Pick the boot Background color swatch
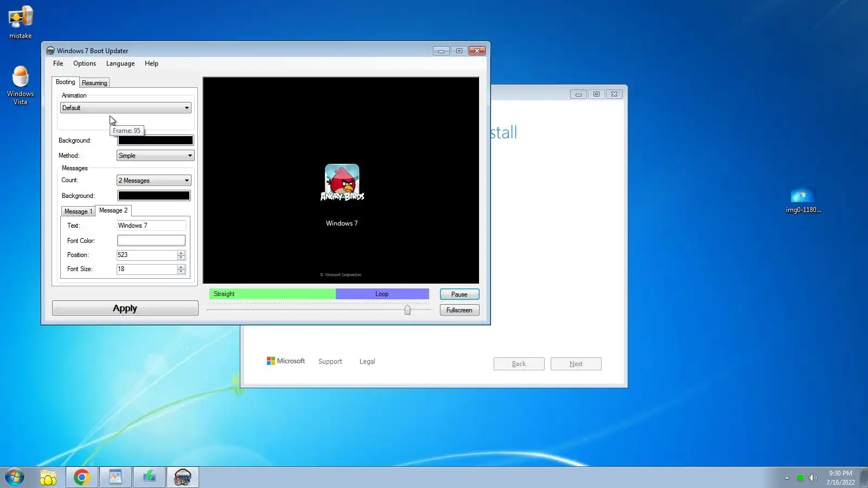The image size is (868, 488). (156, 140)
